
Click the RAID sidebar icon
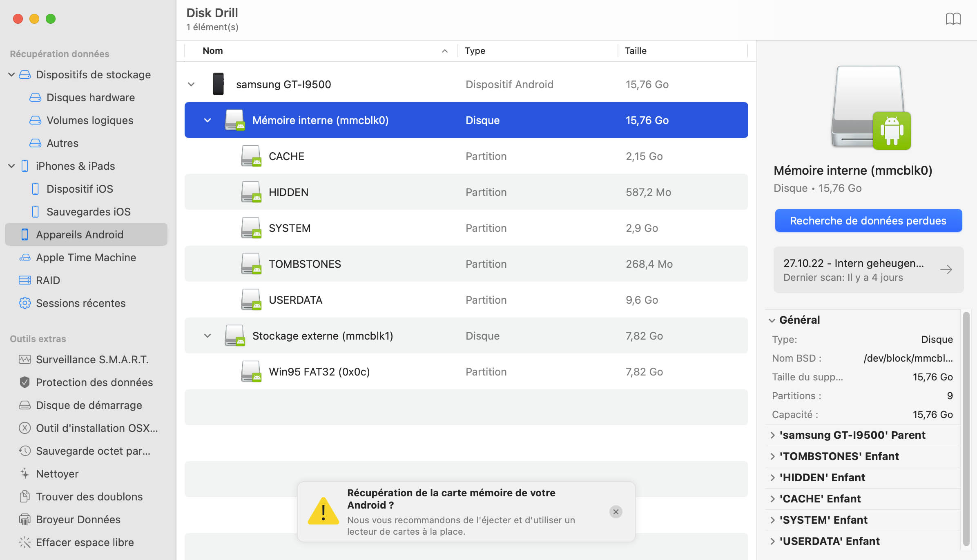click(25, 280)
